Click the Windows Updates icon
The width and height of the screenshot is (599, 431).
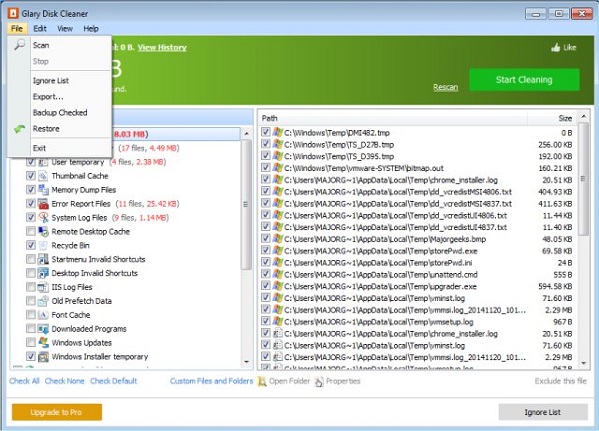(43, 343)
